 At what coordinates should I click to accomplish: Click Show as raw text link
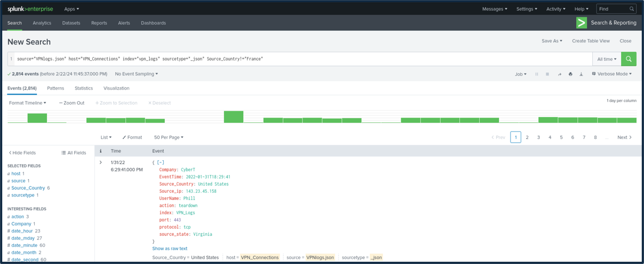click(170, 249)
